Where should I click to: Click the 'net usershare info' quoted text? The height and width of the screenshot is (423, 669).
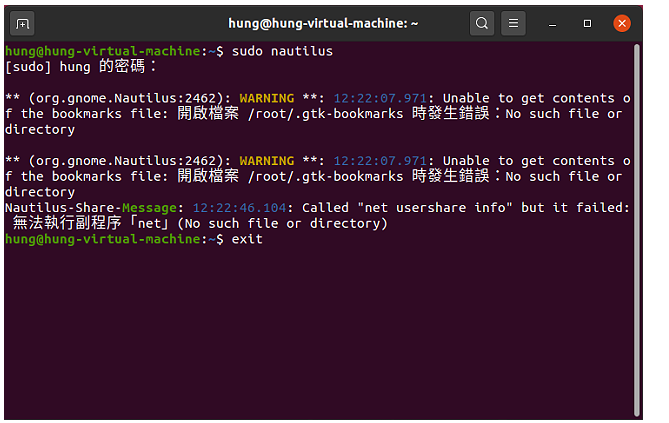point(435,208)
